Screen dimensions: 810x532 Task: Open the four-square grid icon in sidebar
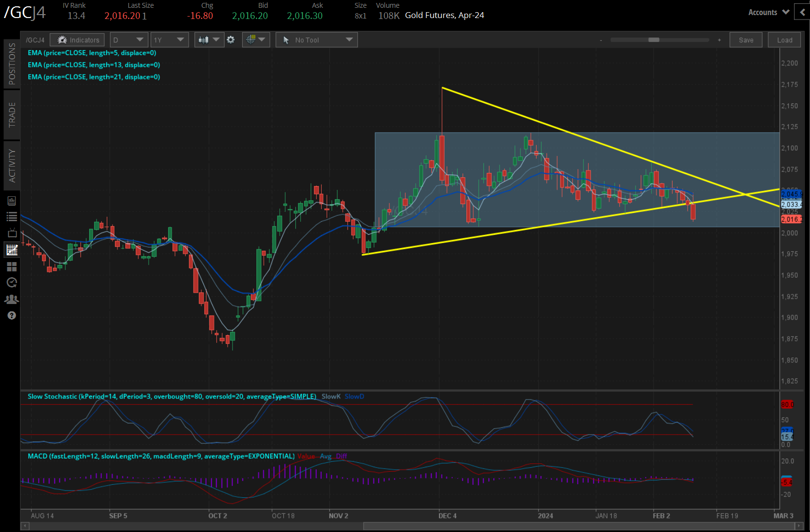coord(12,266)
